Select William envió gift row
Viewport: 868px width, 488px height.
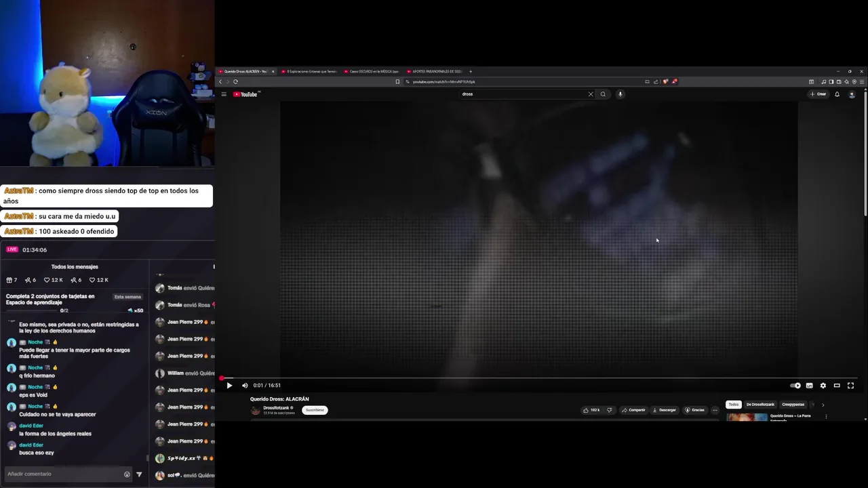(x=184, y=373)
